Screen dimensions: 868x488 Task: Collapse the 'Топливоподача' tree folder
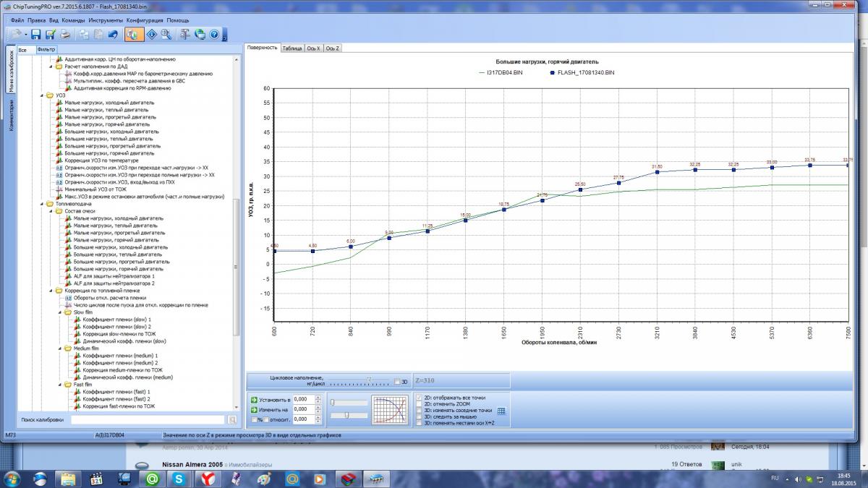point(42,204)
